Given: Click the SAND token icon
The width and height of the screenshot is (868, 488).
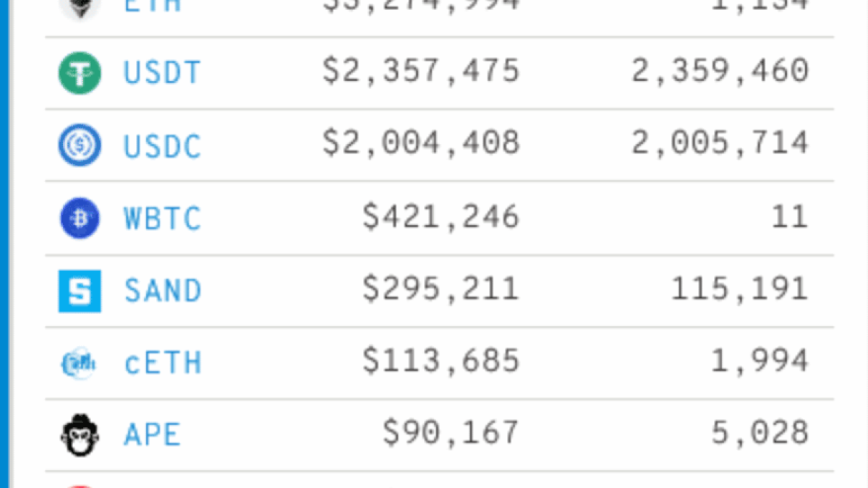Looking at the screenshot, I should [x=80, y=291].
